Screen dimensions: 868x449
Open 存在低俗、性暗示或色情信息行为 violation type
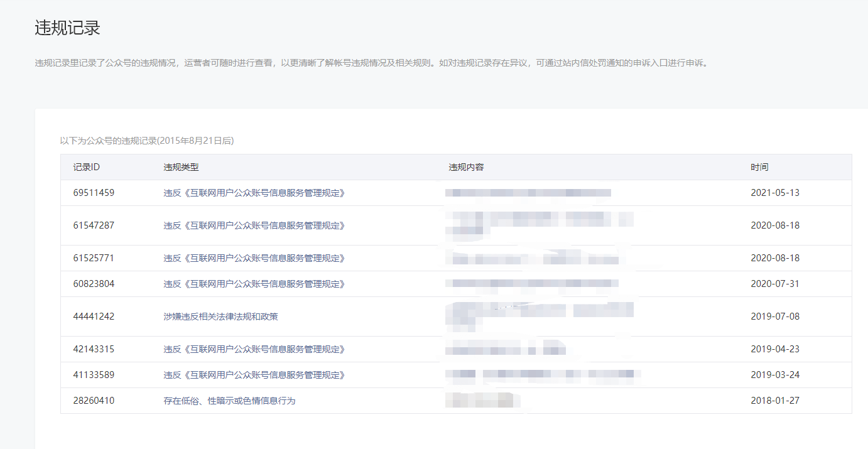point(229,401)
